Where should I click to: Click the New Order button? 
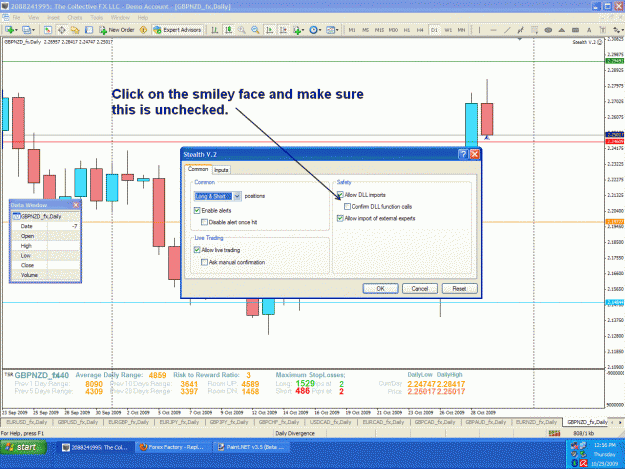pyautogui.click(x=116, y=30)
